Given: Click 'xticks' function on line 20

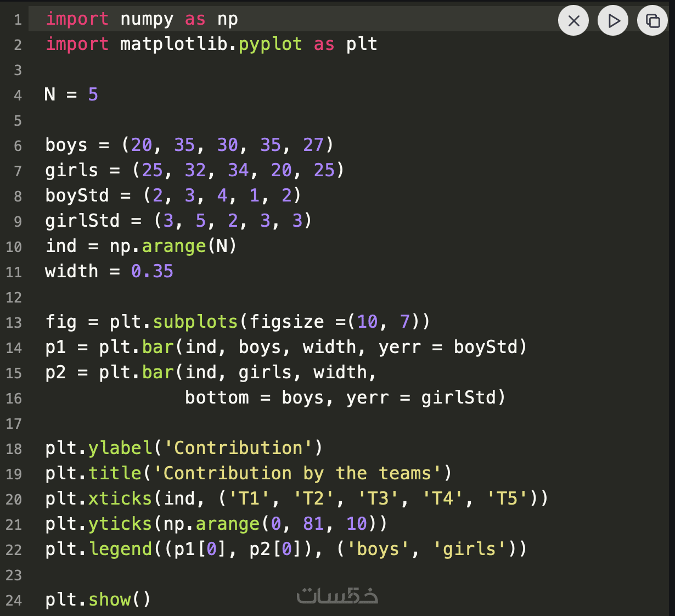Looking at the screenshot, I should [120, 499].
